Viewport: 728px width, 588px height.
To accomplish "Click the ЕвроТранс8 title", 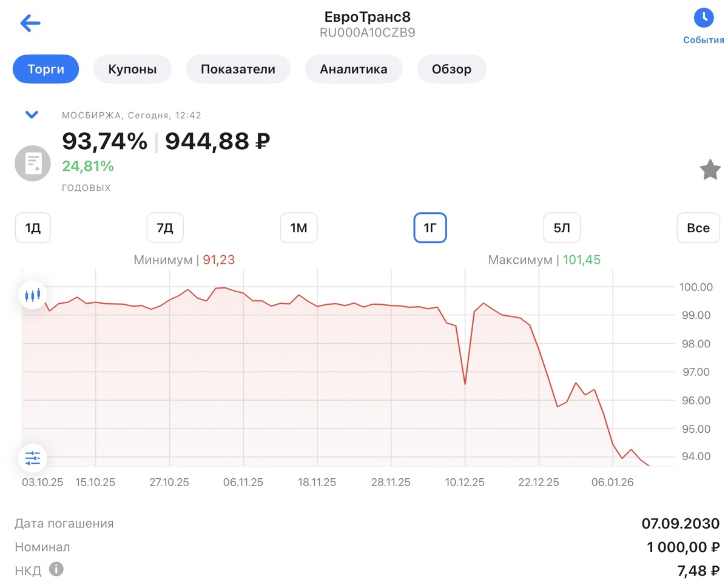I will click(x=368, y=16).
